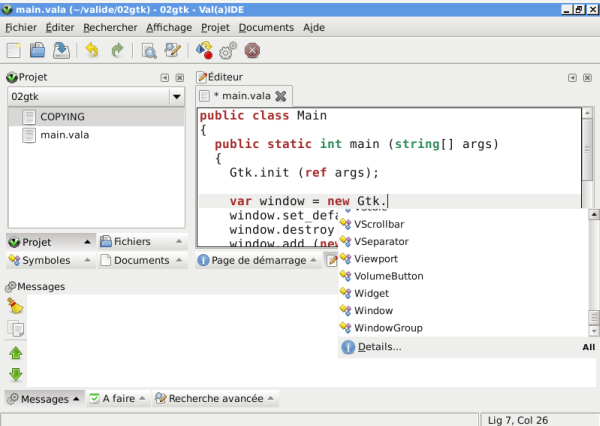600x426 pixels.
Task: Click the New file toolbar icon
Action: [x=14, y=50]
